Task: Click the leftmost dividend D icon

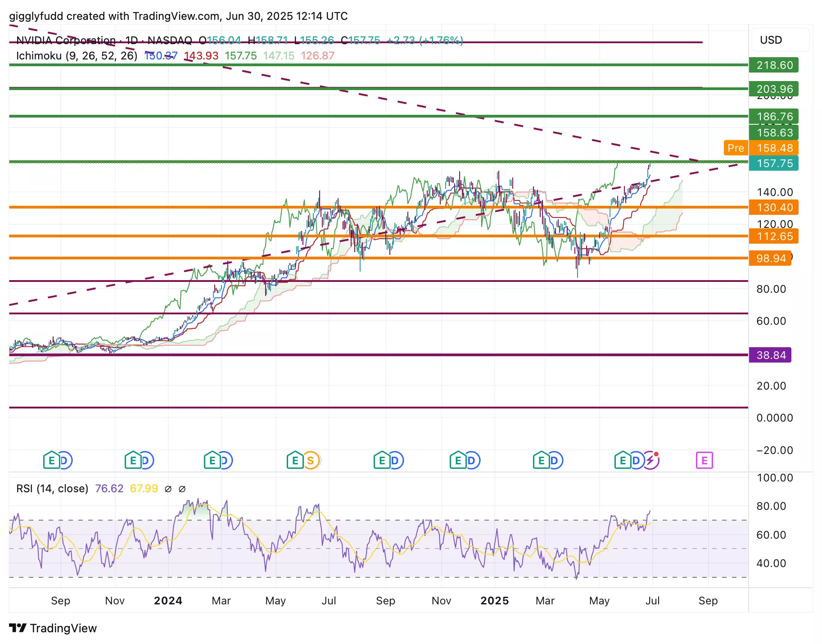Action: [x=65, y=461]
